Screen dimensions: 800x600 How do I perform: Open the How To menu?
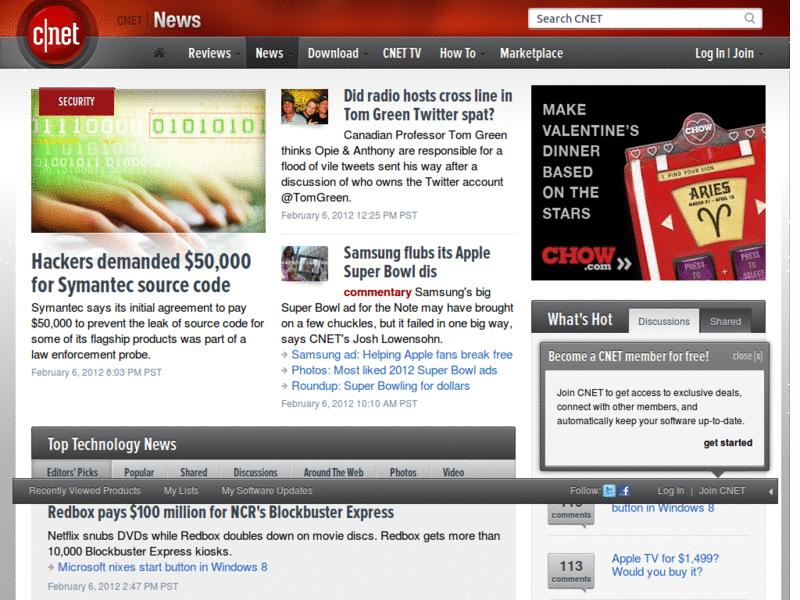(x=458, y=53)
